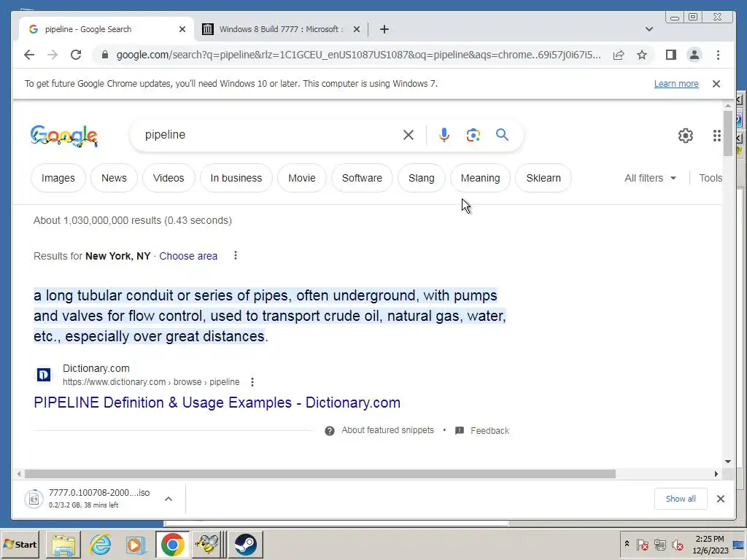View site information via the lock icon
The height and width of the screenshot is (560, 747).
point(105,55)
